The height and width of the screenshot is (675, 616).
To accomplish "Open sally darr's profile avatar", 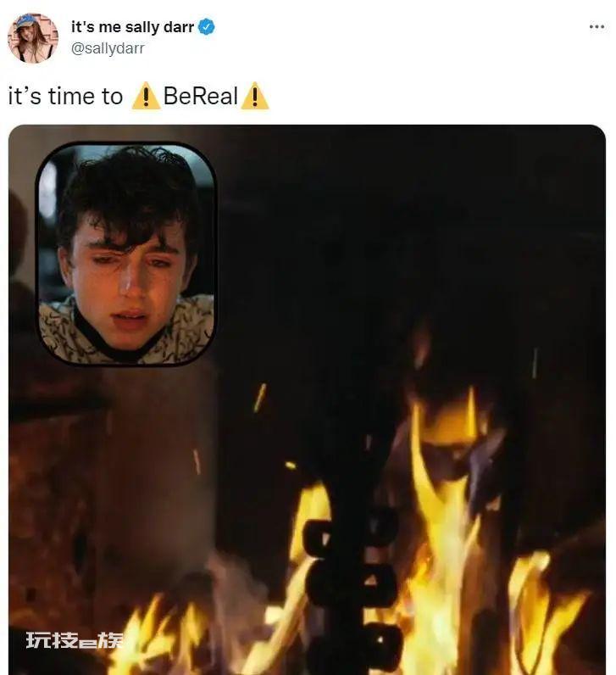I will point(33,38).
